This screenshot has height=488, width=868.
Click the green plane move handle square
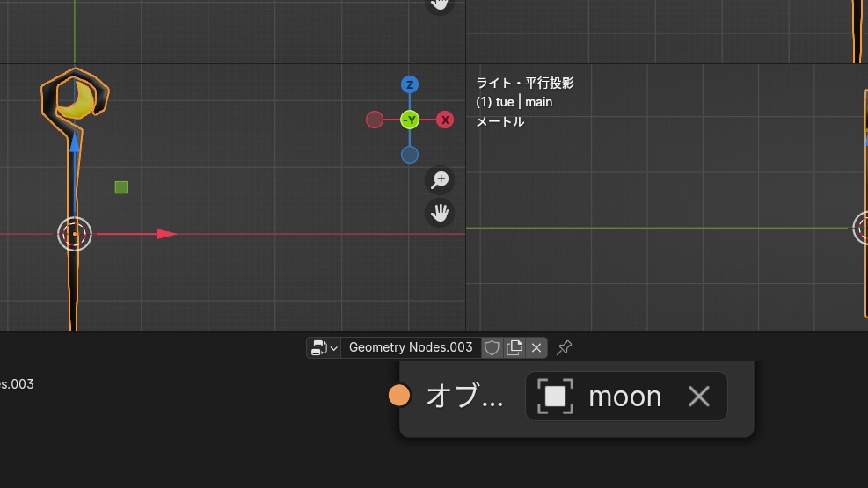(x=121, y=187)
